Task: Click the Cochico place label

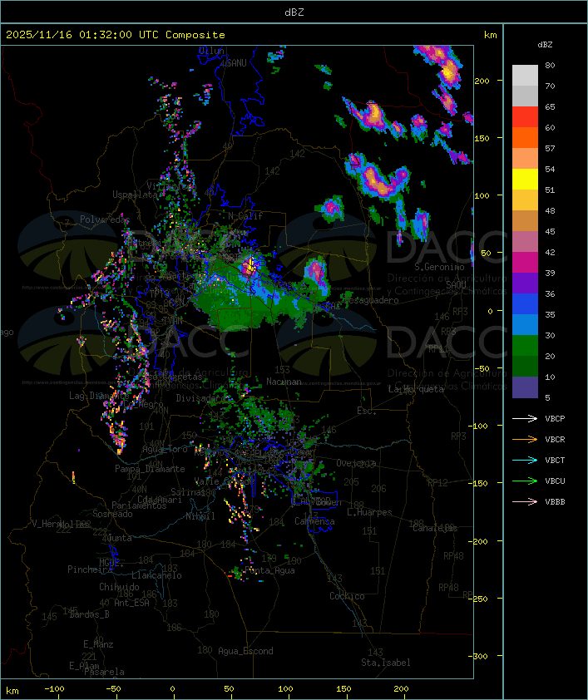Action: tap(347, 596)
